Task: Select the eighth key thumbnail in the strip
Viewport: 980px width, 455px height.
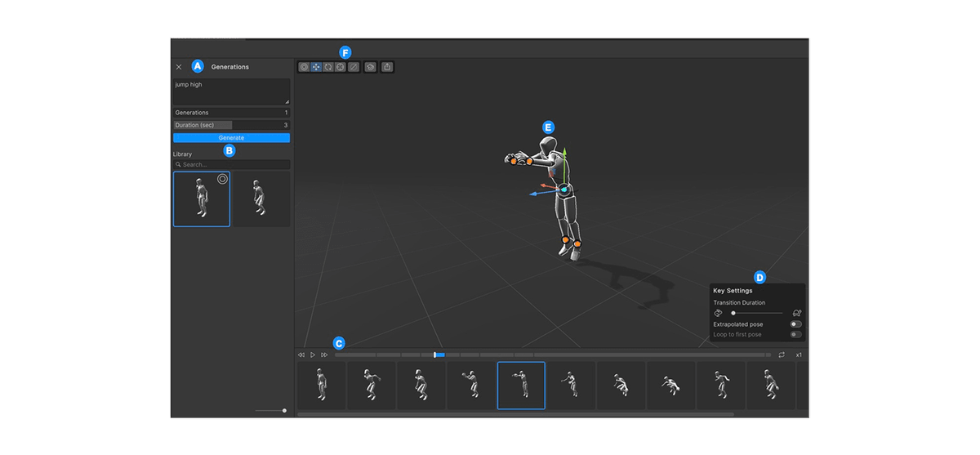Action: (x=670, y=386)
